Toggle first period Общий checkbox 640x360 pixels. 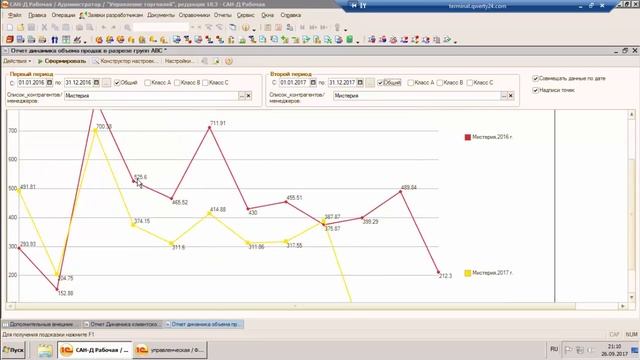click(117, 83)
